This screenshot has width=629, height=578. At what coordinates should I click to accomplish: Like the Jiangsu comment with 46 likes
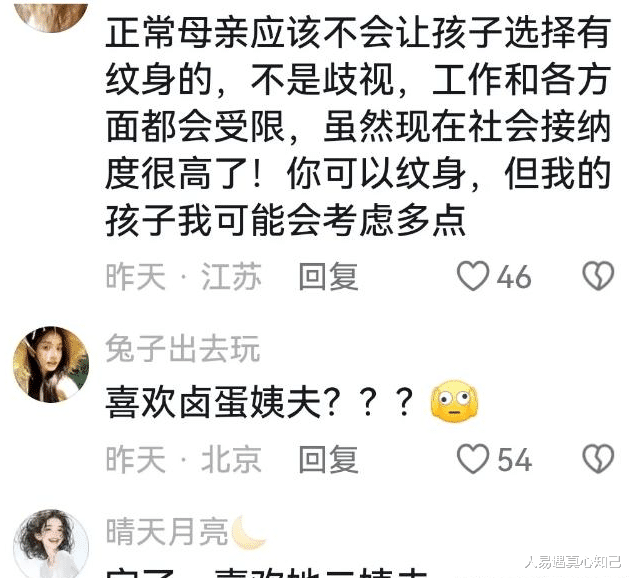473,276
